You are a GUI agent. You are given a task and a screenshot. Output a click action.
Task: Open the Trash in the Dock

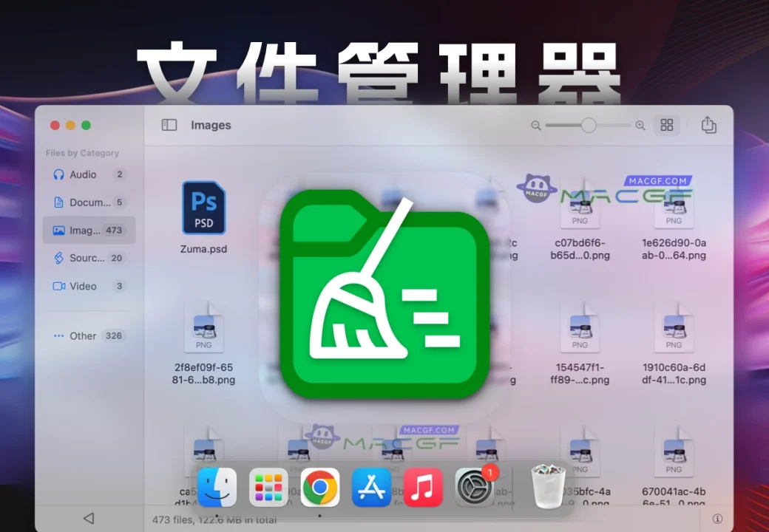coord(547,488)
